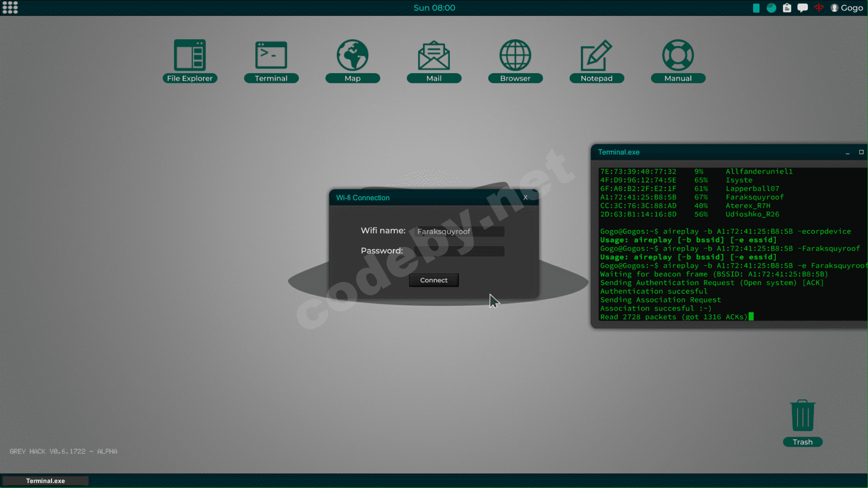Click the Aterex_R7H network name
Image resolution: width=868 pixels, height=488 pixels.
748,206
